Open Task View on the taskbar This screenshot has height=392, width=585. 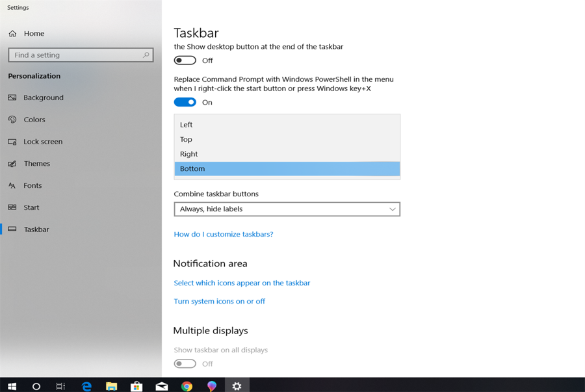click(x=60, y=386)
